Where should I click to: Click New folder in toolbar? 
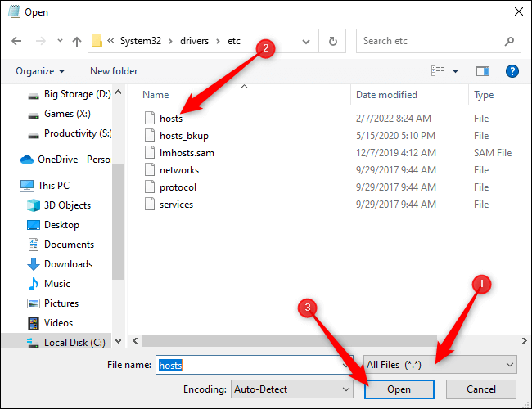pyautogui.click(x=114, y=71)
